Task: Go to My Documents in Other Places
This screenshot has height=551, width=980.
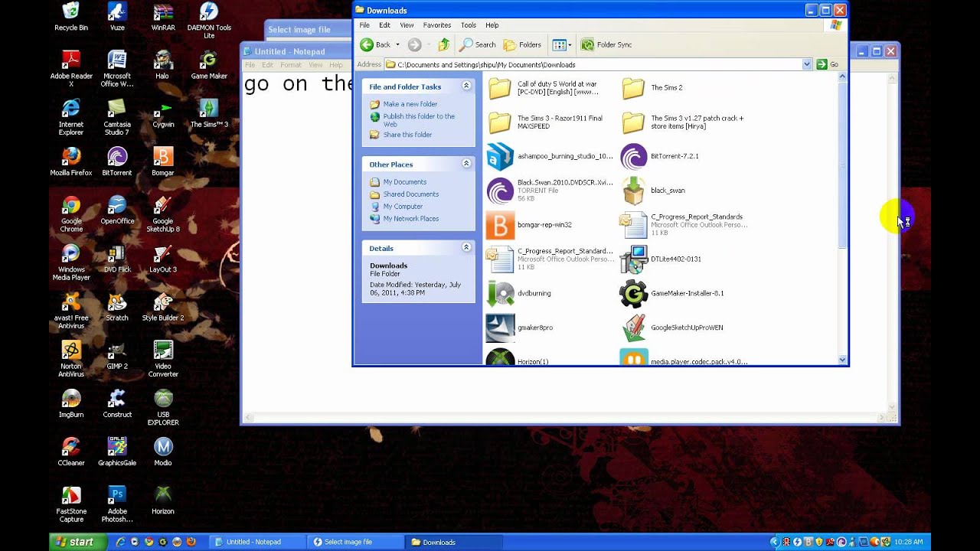Action: 404,182
